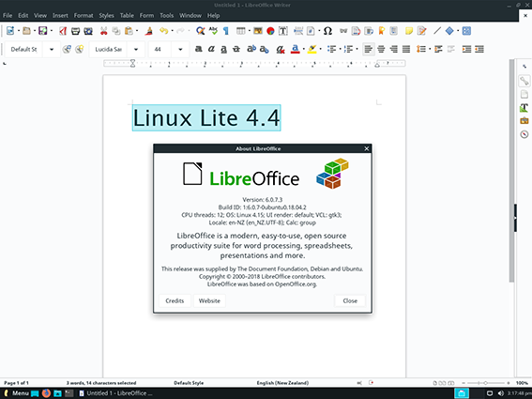The image size is (532, 399).
Task: Launch Firefox from the taskbar
Action: 47,393
